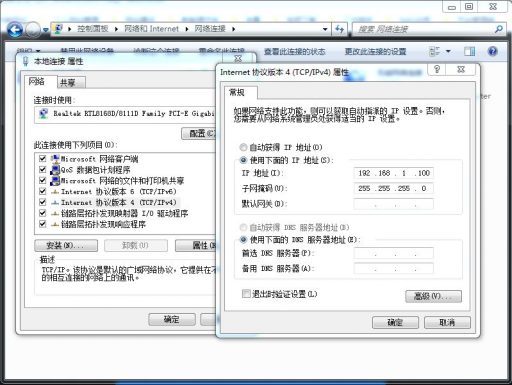Toggle Microsoft 网络客户端 checkbox
The width and height of the screenshot is (512, 385).
pyautogui.click(x=42, y=158)
